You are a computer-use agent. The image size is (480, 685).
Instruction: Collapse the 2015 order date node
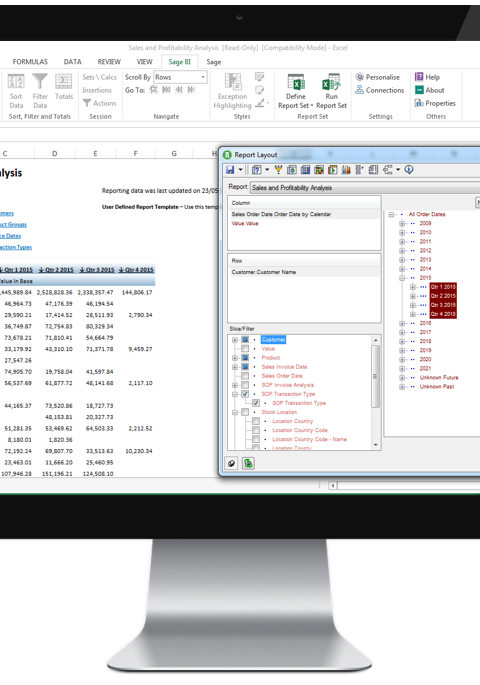coord(402,278)
